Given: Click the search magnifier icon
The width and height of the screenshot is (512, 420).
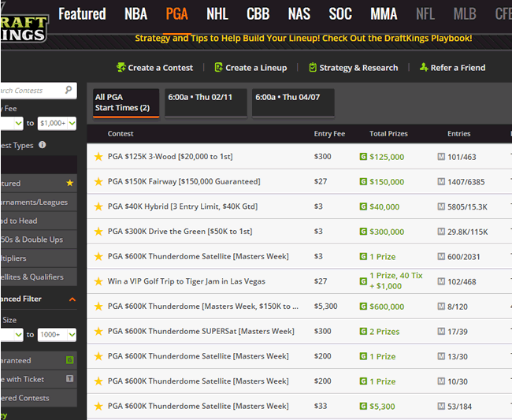Looking at the screenshot, I should pyautogui.click(x=69, y=90).
